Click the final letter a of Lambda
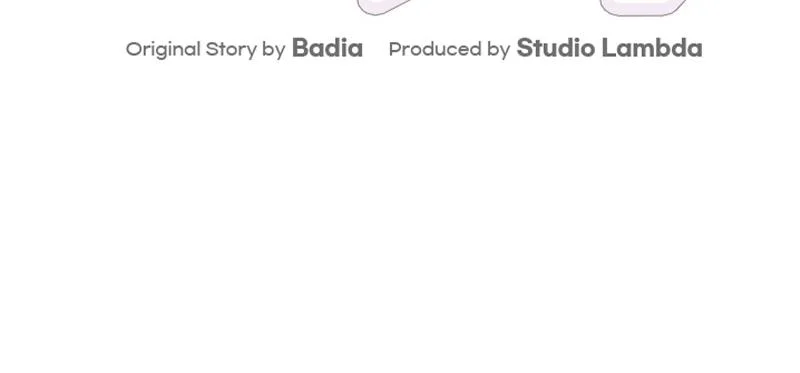800x373 pixels. [695, 51]
